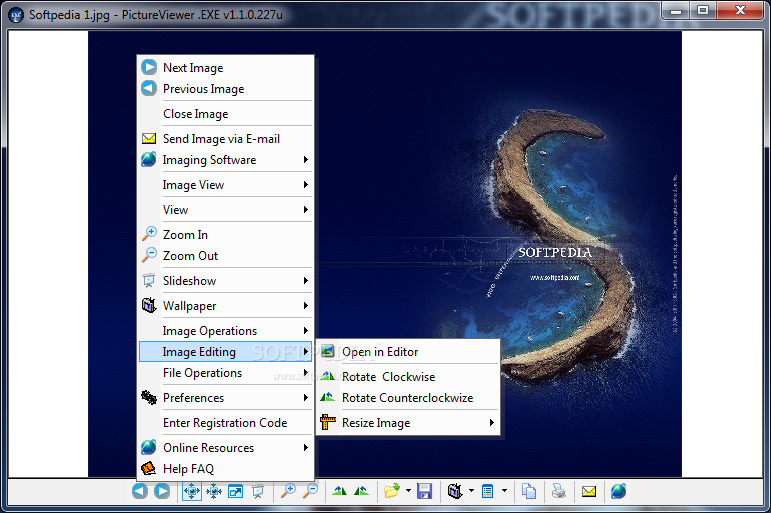
Task: Open the Preferences submenu
Action: tap(226, 398)
